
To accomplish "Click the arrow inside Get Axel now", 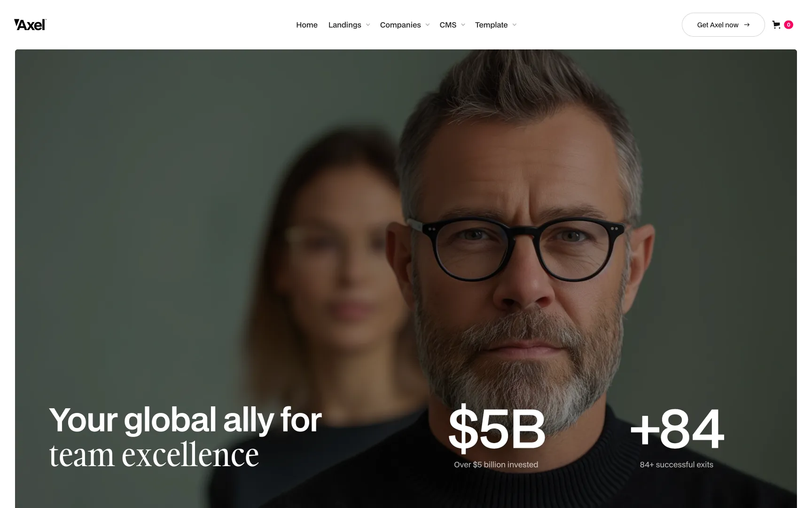I will [x=747, y=25].
